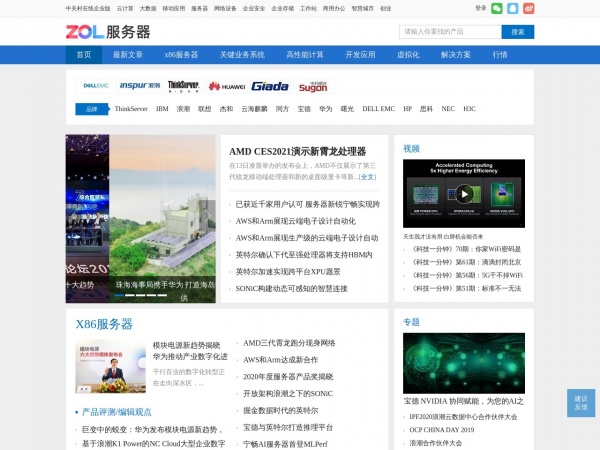Open the green 专题 feature thumbnail
This screenshot has height=450, width=600.
click(x=464, y=363)
